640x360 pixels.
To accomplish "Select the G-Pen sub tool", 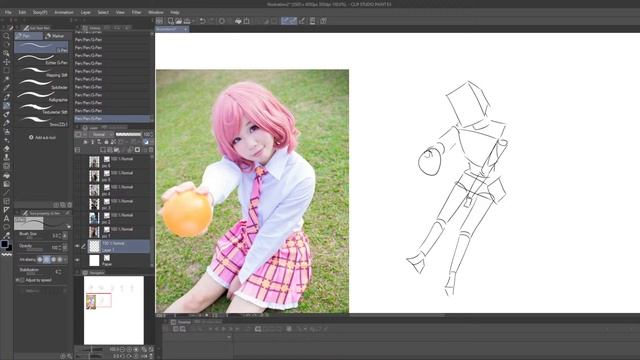I will pos(41,47).
